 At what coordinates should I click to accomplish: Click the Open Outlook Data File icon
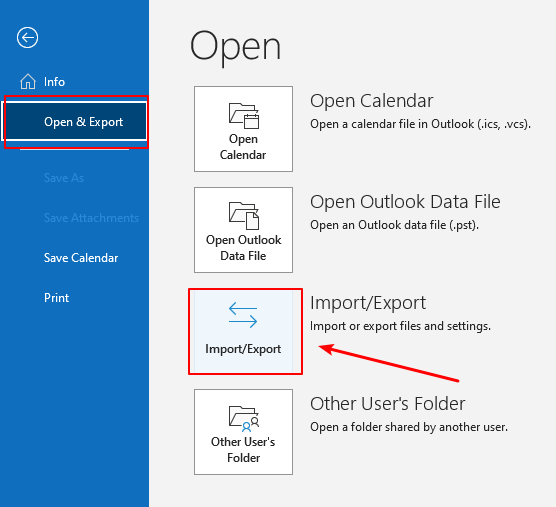click(x=244, y=216)
